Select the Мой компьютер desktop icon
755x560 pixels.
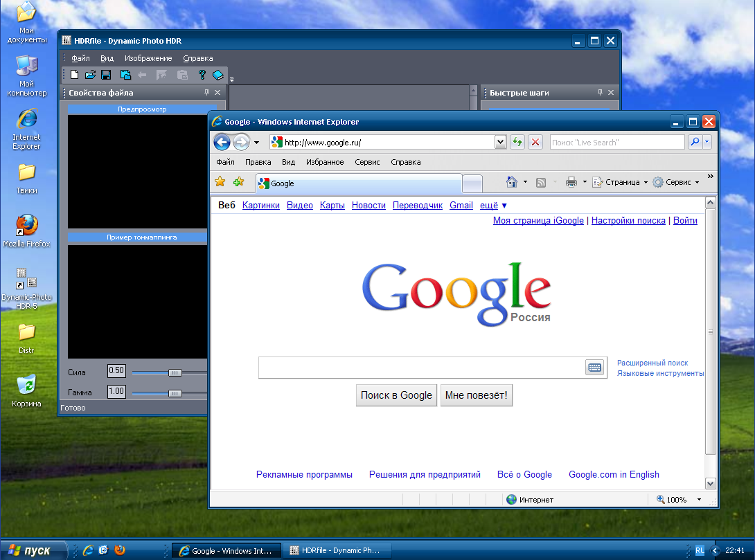click(x=26, y=76)
